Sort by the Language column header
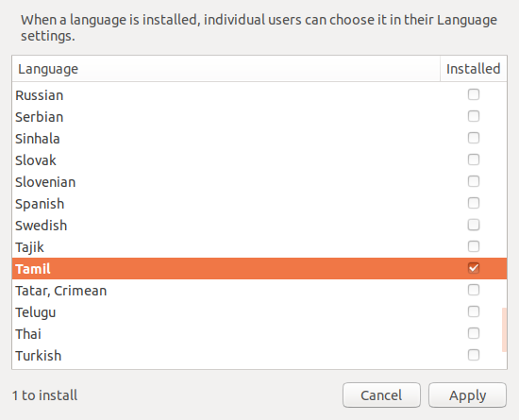The height and width of the screenshot is (420, 519). tap(226, 69)
